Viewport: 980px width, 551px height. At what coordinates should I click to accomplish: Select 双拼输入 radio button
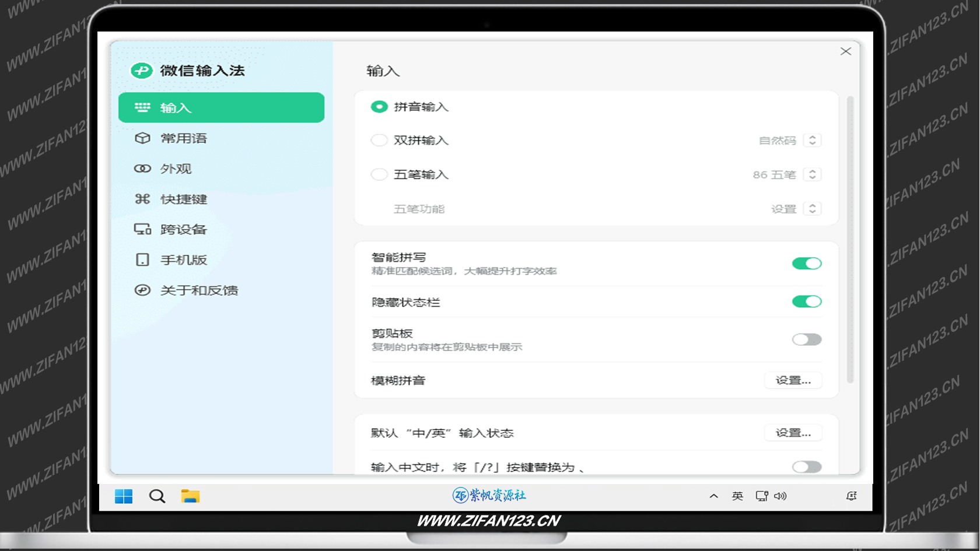tap(379, 140)
